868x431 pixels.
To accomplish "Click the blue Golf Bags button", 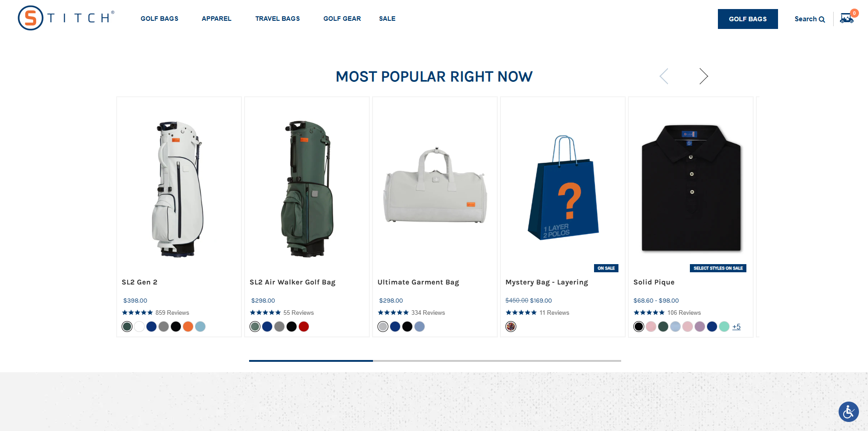I will (x=748, y=19).
